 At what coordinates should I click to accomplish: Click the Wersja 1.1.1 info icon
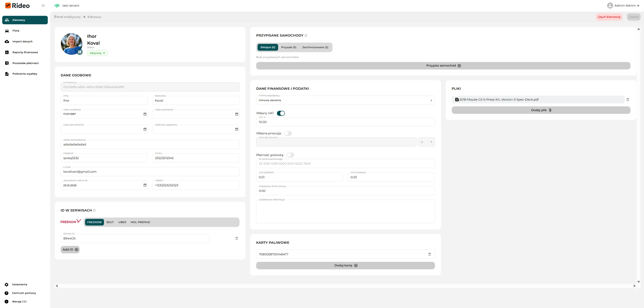pos(7,302)
